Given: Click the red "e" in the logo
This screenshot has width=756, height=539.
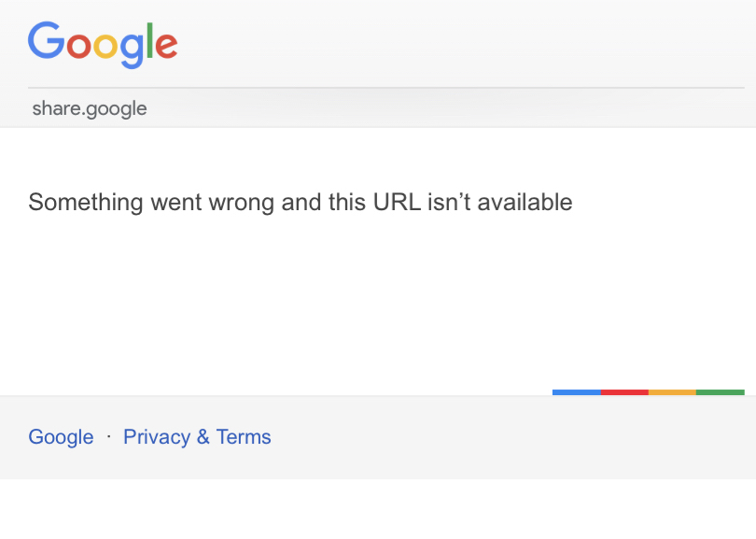Looking at the screenshot, I should pyautogui.click(x=164, y=46).
